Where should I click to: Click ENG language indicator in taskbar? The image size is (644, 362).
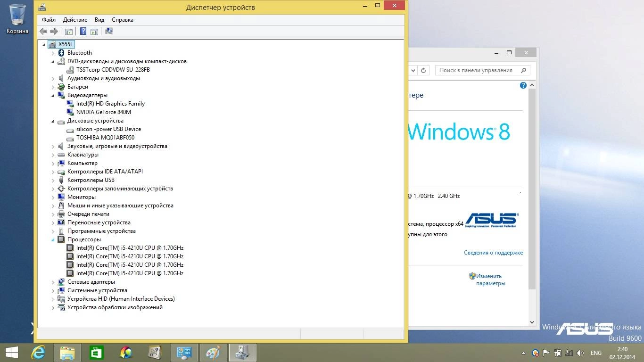[x=596, y=353]
